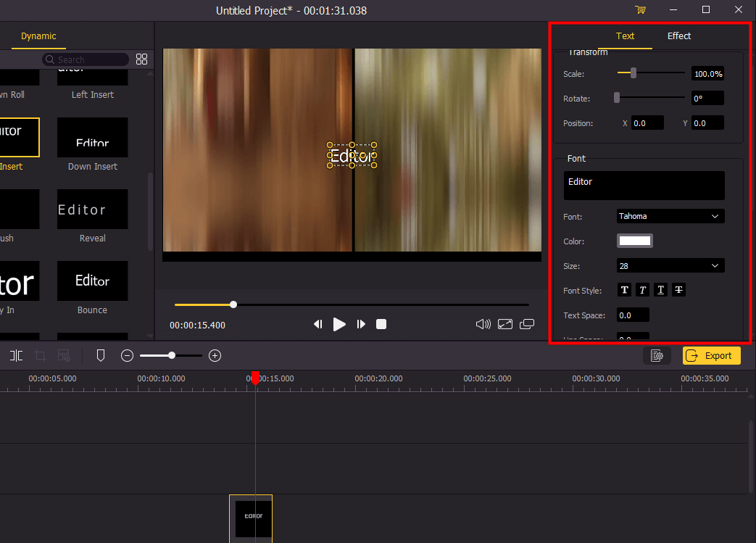Click the 00:00:20.000 ruler label

(378, 378)
